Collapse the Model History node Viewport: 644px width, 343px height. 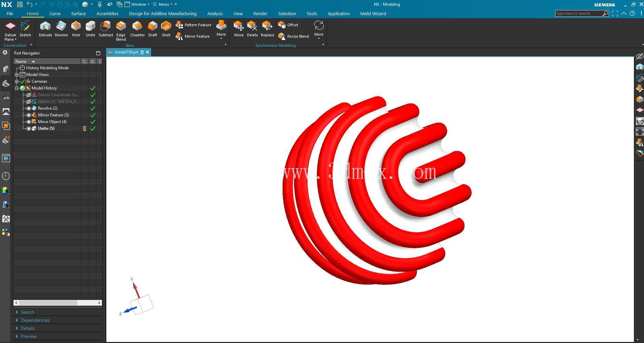pyautogui.click(x=16, y=88)
